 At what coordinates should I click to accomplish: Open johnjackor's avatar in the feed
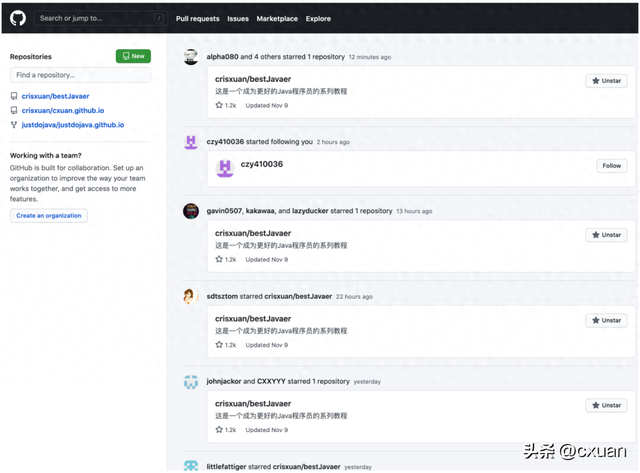click(191, 382)
